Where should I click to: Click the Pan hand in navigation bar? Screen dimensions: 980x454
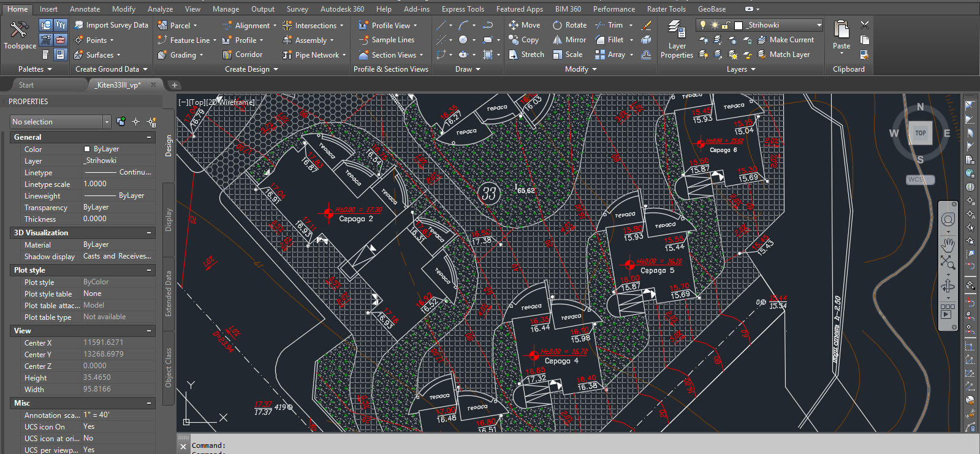948,246
